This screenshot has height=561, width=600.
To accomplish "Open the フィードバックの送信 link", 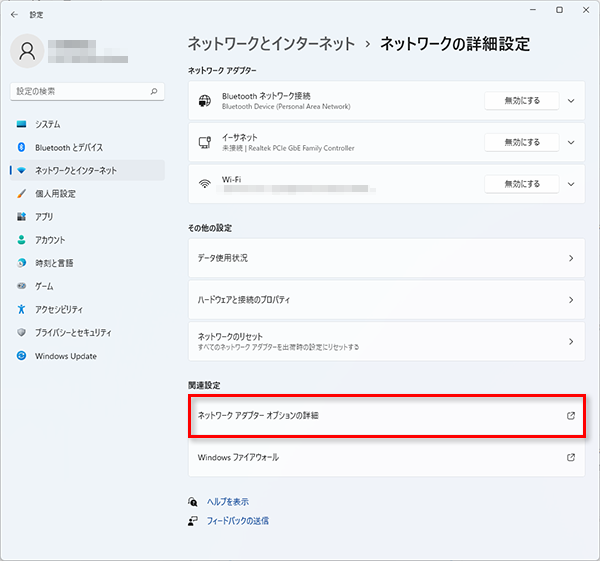I will coord(238,521).
